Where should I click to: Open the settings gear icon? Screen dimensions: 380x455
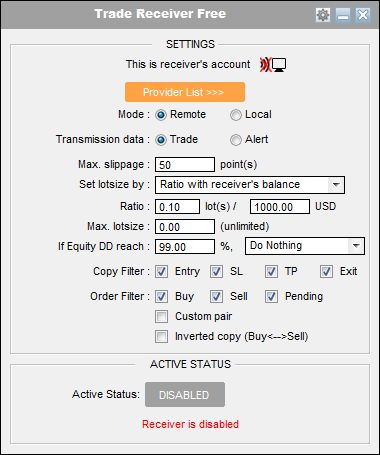coord(323,15)
